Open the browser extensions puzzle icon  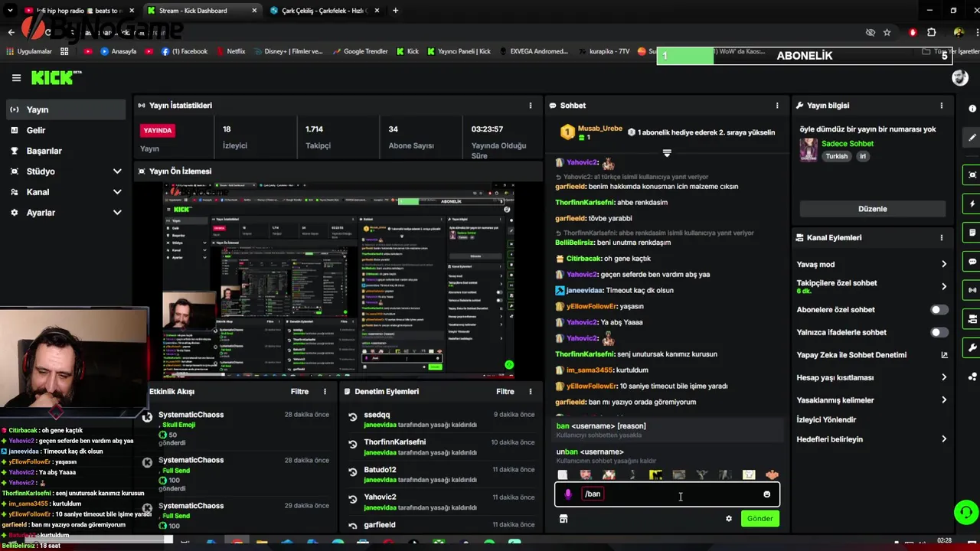[x=931, y=32]
